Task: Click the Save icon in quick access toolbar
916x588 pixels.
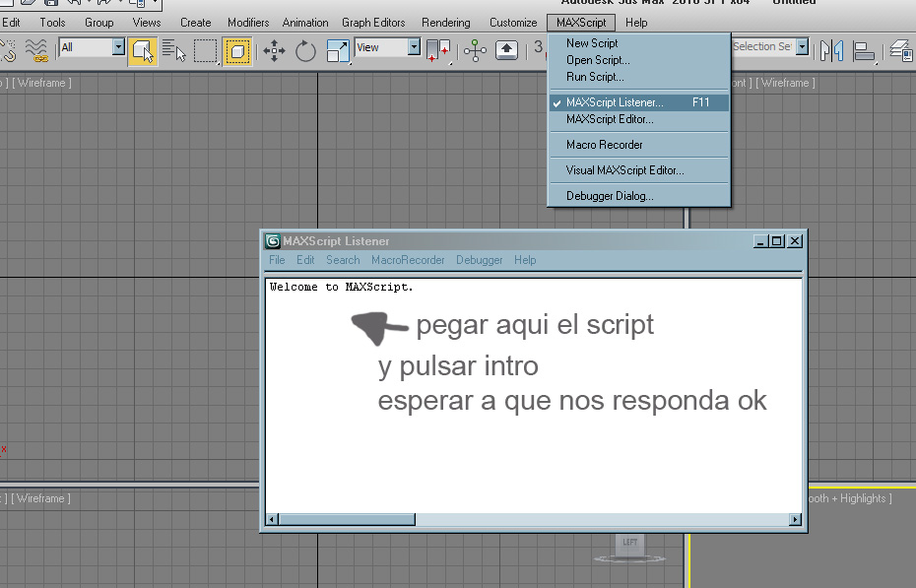Action: pyautogui.click(x=51, y=2)
